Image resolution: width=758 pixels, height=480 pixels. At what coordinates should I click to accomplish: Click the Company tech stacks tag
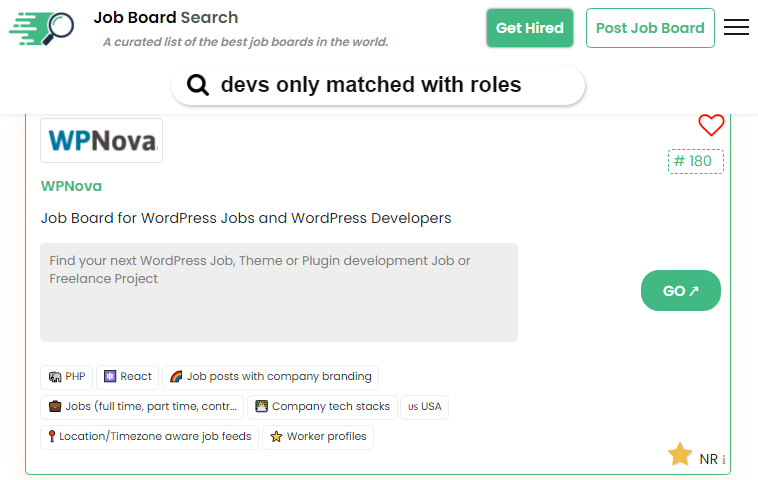coord(322,407)
